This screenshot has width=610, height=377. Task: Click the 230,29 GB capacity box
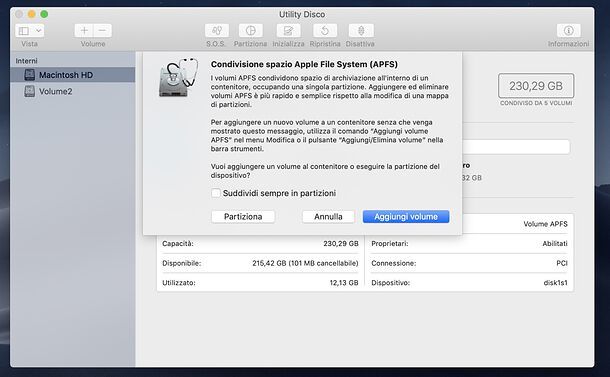(536, 86)
